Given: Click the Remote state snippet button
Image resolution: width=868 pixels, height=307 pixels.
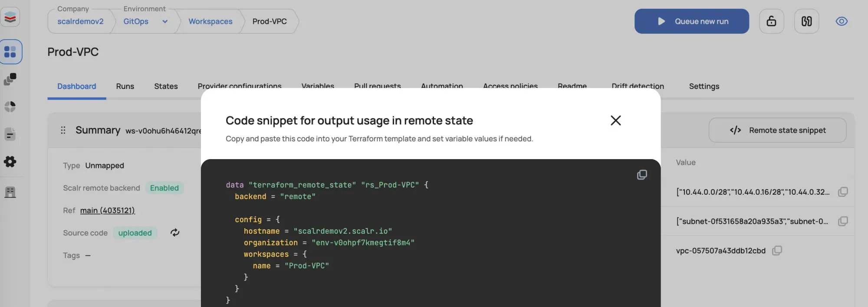Looking at the screenshot, I should click(x=777, y=130).
